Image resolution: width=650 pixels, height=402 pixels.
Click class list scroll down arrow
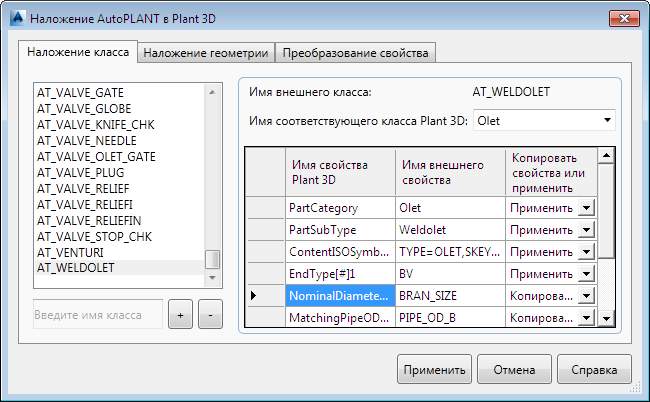[x=212, y=278]
